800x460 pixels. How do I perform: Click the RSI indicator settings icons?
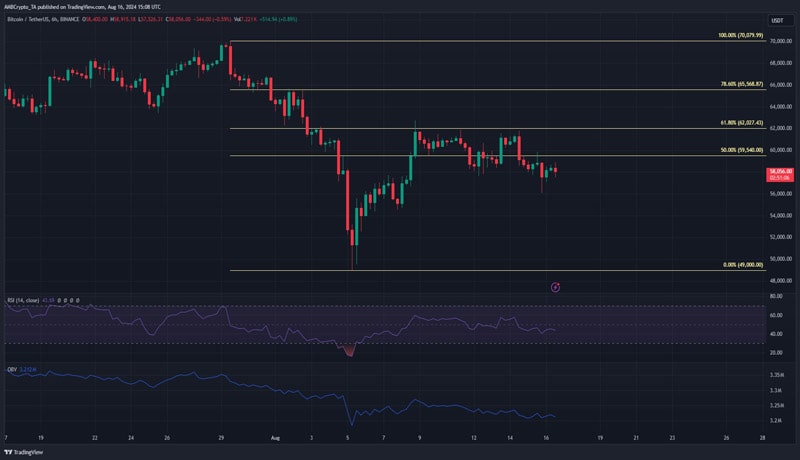tap(68, 299)
